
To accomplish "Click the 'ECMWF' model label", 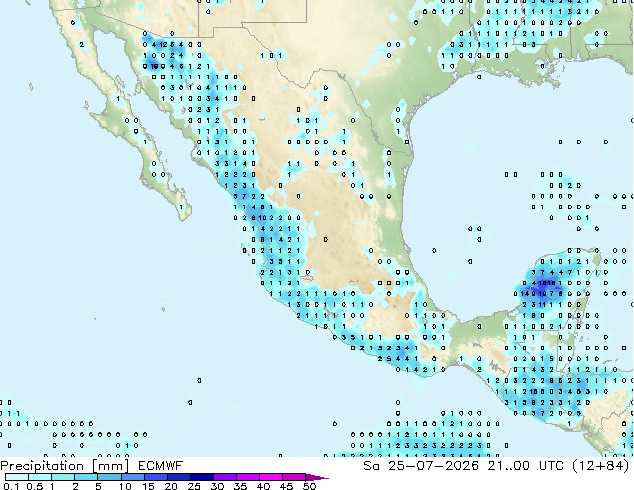I will pyautogui.click(x=161, y=466).
